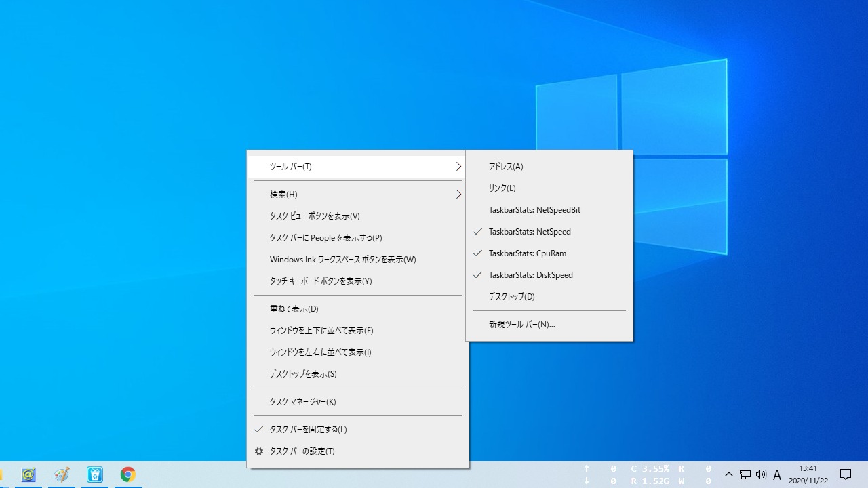Click the gear icon beside タスク バーの設定
The image size is (868, 488).
click(x=258, y=451)
